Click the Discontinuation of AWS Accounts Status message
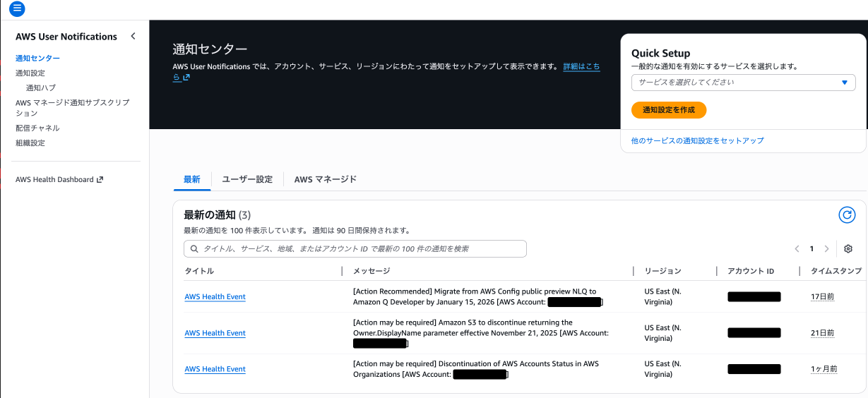This screenshot has height=398, width=868. pyautogui.click(x=476, y=368)
